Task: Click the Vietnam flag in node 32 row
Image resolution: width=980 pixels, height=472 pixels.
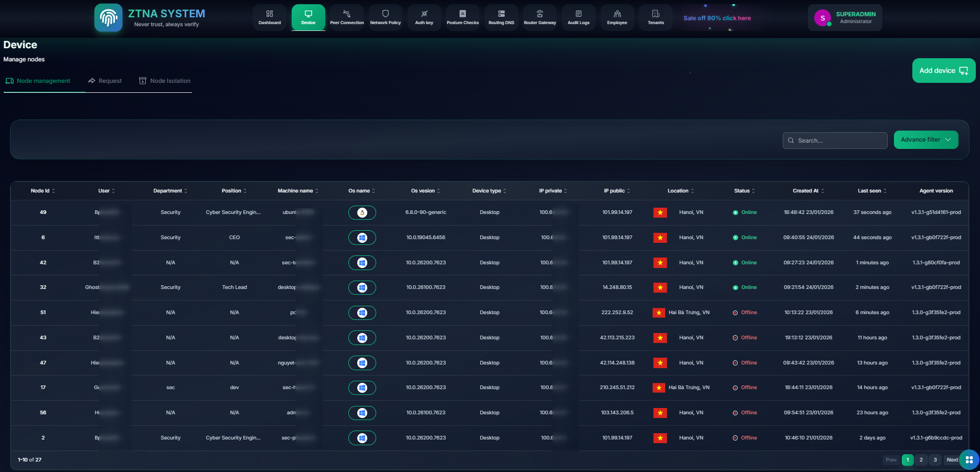Action: [x=660, y=287]
